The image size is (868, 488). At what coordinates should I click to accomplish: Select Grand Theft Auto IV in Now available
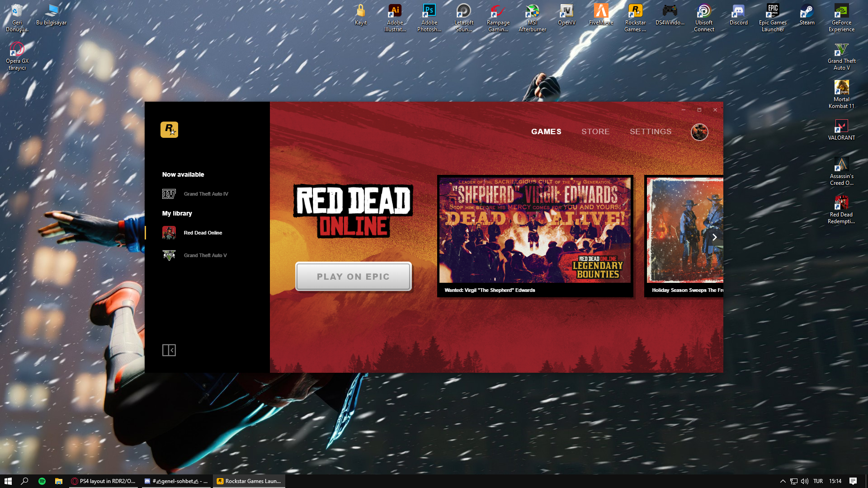195,194
